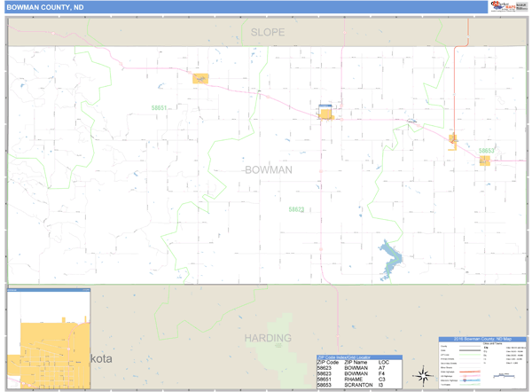Screen dimensions: 532x392
Task: Select the SCRANTON row in ZIP index
Action: [358, 386]
